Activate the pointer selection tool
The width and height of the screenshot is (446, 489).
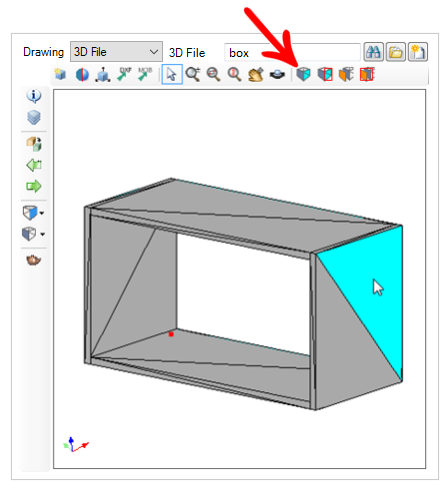(172, 74)
